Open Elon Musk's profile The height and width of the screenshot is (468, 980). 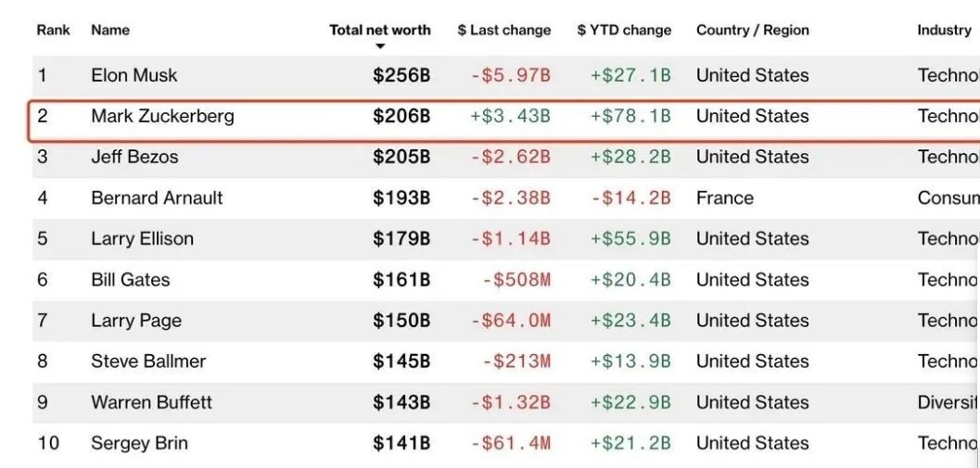click(134, 75)
